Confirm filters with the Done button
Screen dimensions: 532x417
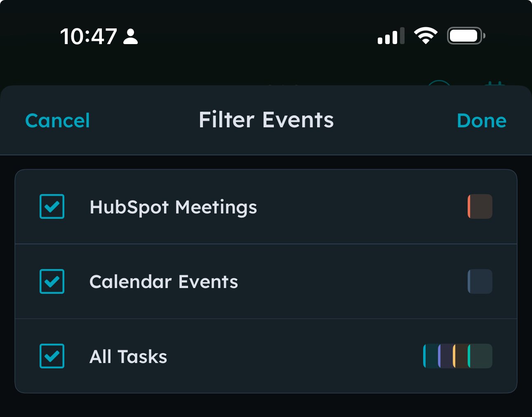pyautogui.click(x=481, y=121)
